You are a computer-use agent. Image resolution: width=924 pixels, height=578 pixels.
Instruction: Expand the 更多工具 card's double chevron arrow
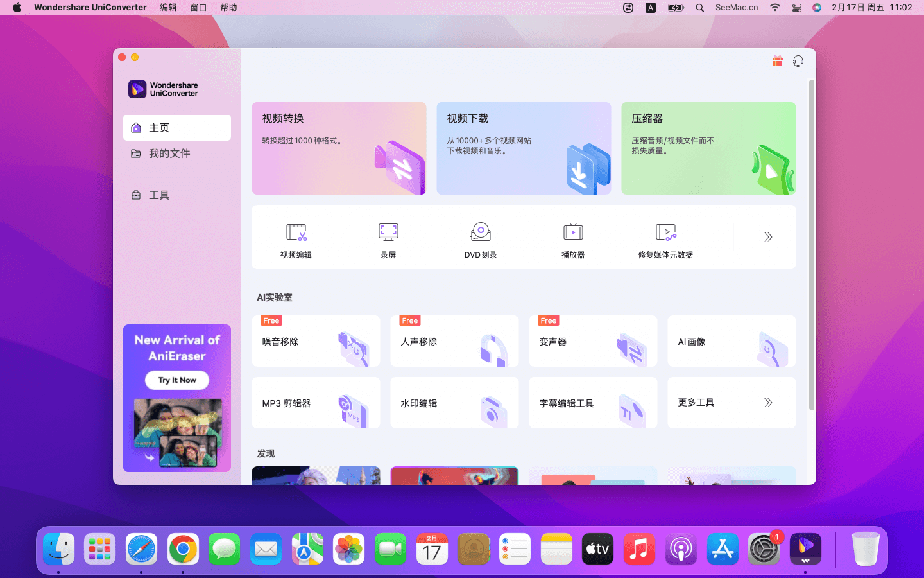click(768, 403)
